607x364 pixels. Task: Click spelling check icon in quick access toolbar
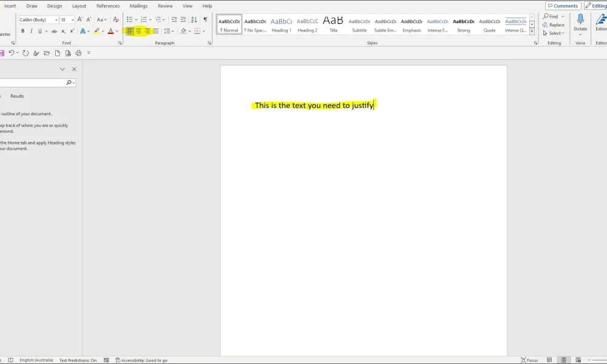(36, 53)
